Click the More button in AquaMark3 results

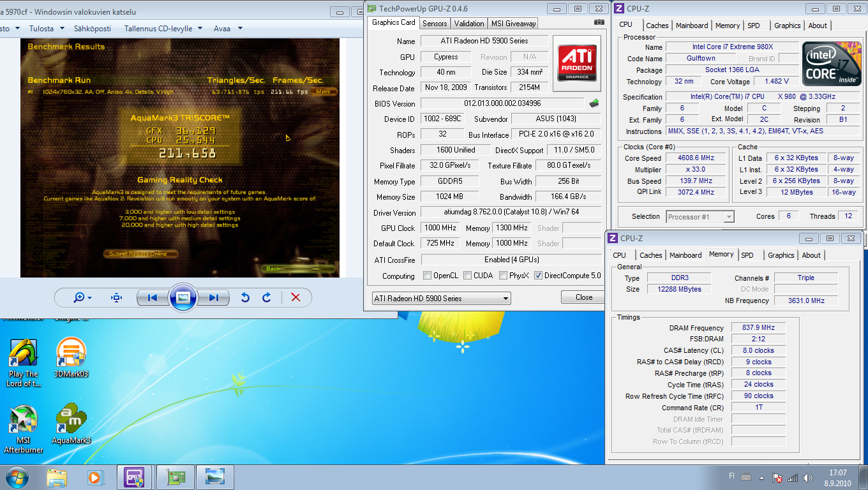[324, 92]
